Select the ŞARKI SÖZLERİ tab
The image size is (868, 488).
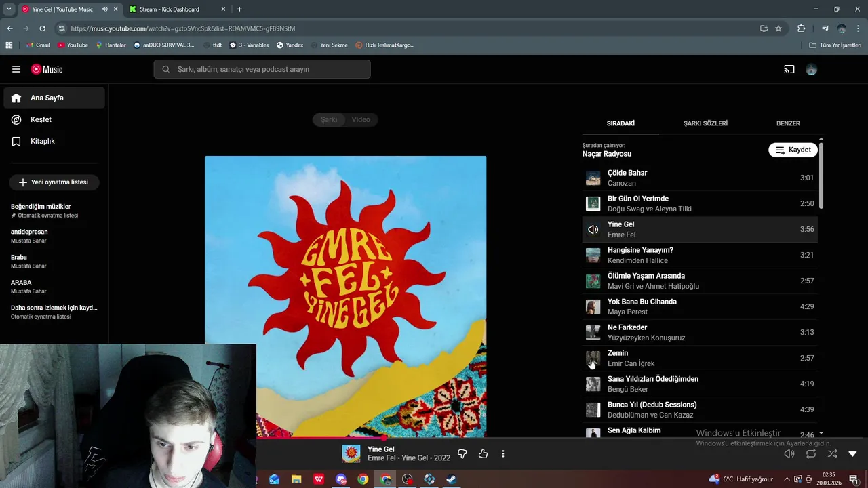705,123
